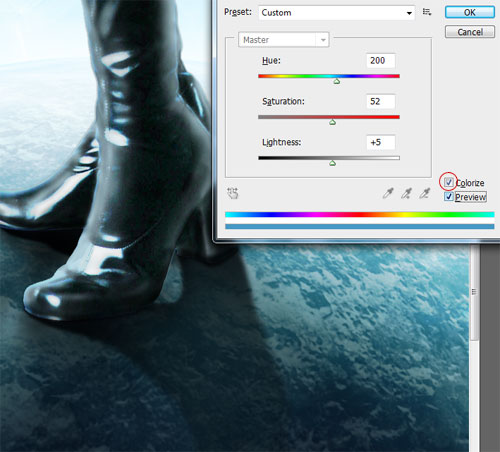This screenshot has height=452, width=500.
Task: Confirm with the OK button
Action: [470, 12]
